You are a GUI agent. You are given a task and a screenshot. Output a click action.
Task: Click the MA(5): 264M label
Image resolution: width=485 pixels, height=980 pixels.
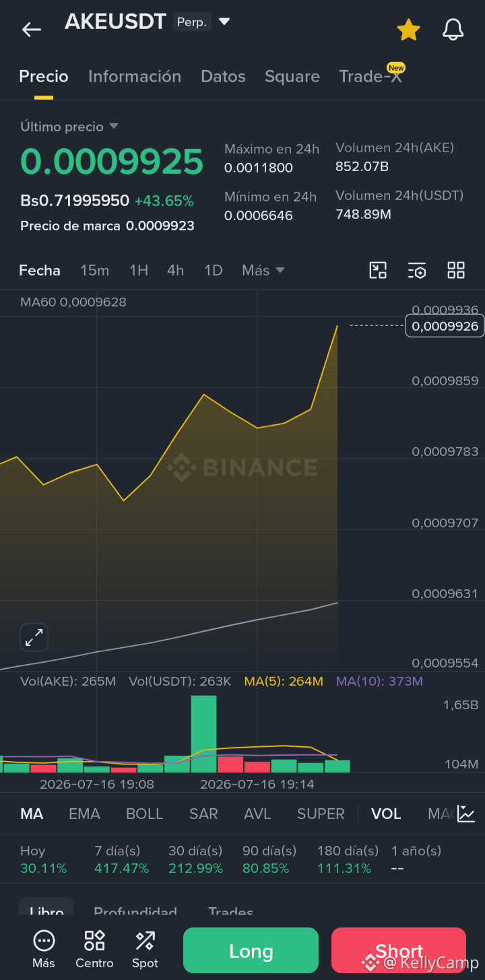(x=284, y=681)
